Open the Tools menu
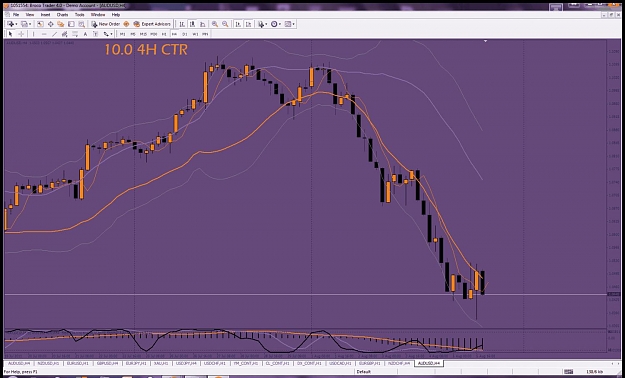Screen dimensions: 625x378 (x=80, y=14)
